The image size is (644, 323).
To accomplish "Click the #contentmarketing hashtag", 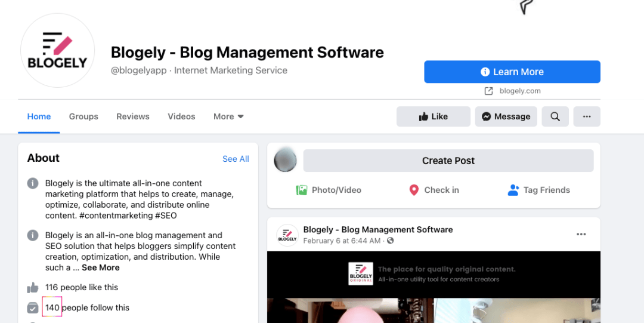I will click(117, 216).
